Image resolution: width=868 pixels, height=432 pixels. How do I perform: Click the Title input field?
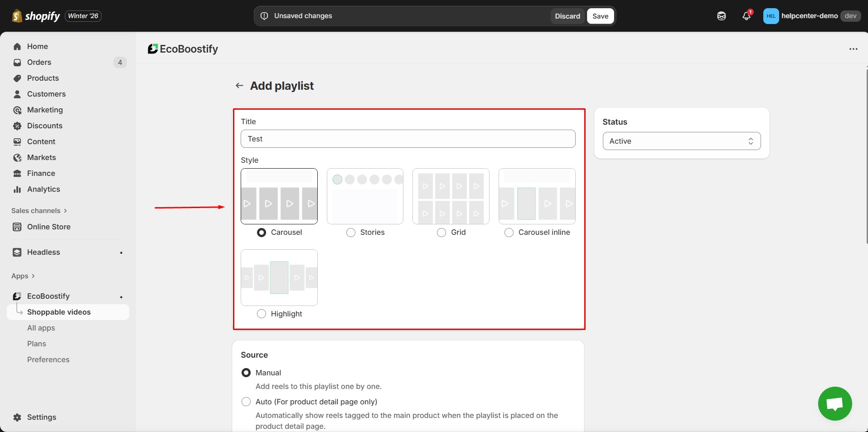point(408,139)
